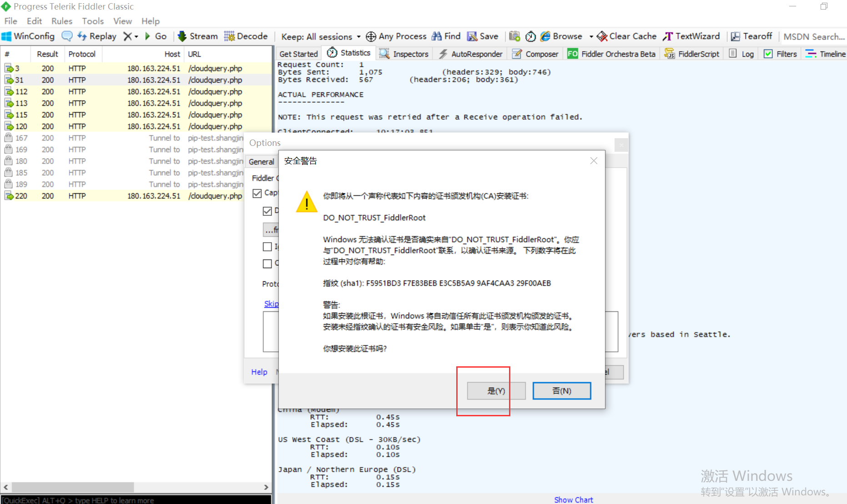Open the Keep: All sessions dropdown
The height and width of the screenshot is (504, 847).
point(321,37)
